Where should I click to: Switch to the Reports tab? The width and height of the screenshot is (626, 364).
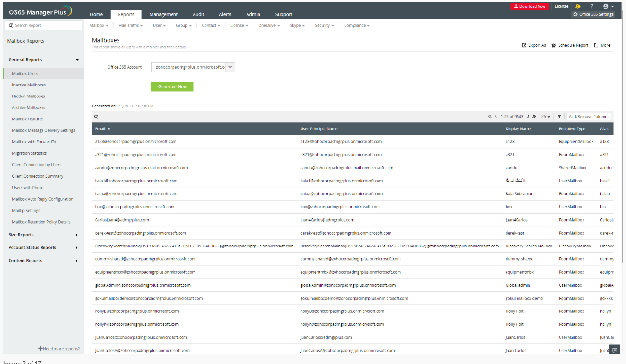tap(126, 14)
